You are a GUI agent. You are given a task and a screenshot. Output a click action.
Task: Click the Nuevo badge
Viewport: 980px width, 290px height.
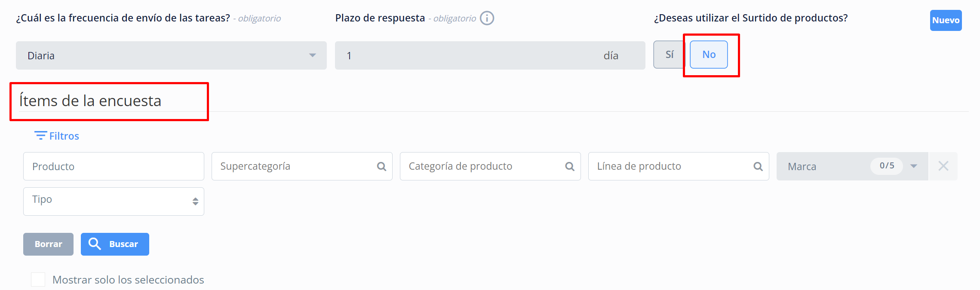click(x=946, y=20)
